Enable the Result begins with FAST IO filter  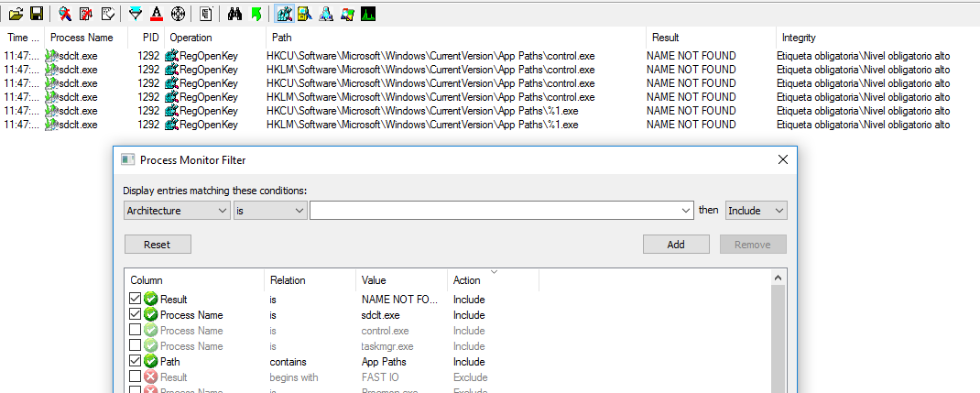pos(135,377)
